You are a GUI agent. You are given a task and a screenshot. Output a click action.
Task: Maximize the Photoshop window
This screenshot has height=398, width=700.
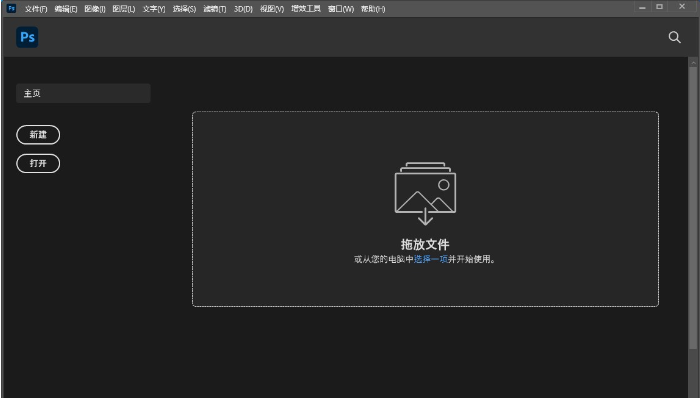tap(659, 7)
